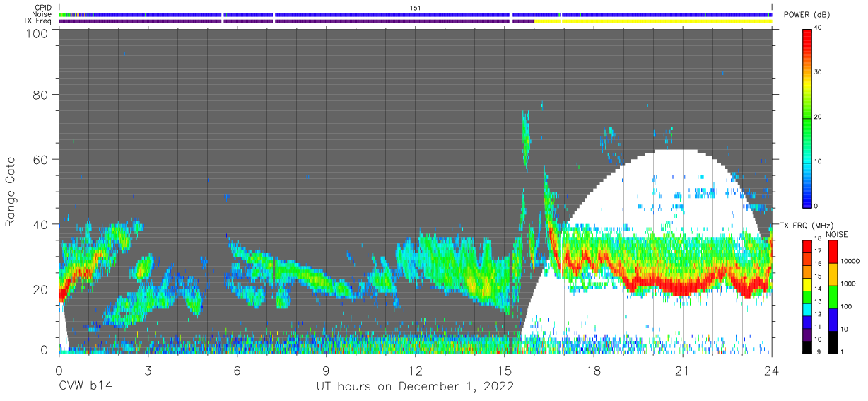Click the black swatch in TX FRQ legend
This screenshot has width=868, height=401.
point(807,347)
